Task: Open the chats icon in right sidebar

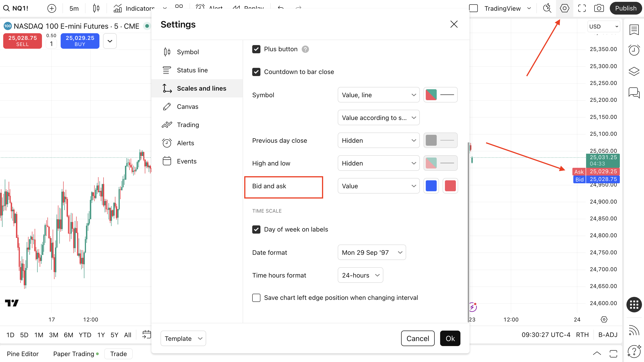Action: tap(634, 93)
